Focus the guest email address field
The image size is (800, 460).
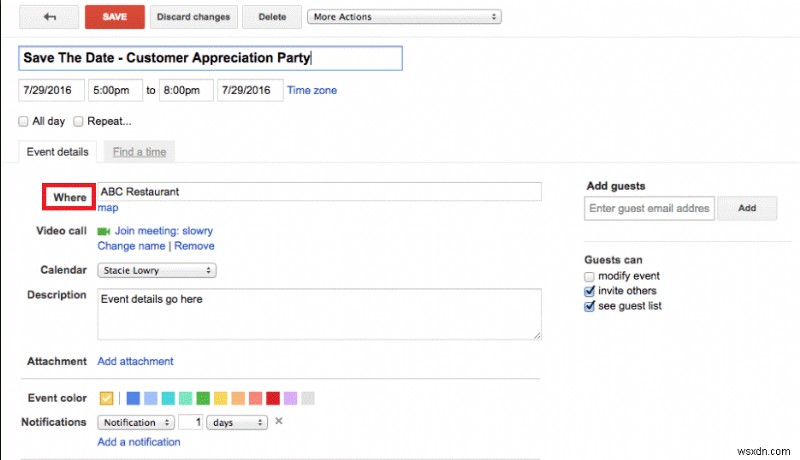coord(649,208)
